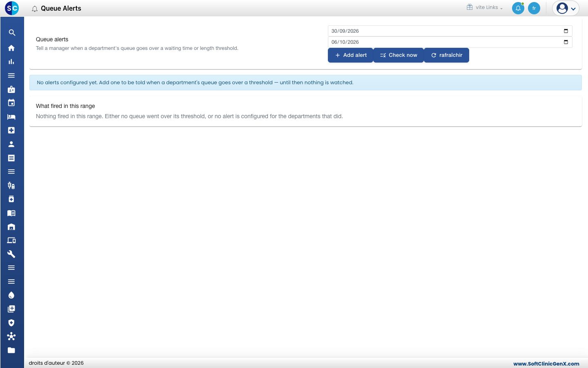This screenshot has width=588, height=368.
Task: Open the wrench tools sidebar icon
Action: tap(11, 254)
